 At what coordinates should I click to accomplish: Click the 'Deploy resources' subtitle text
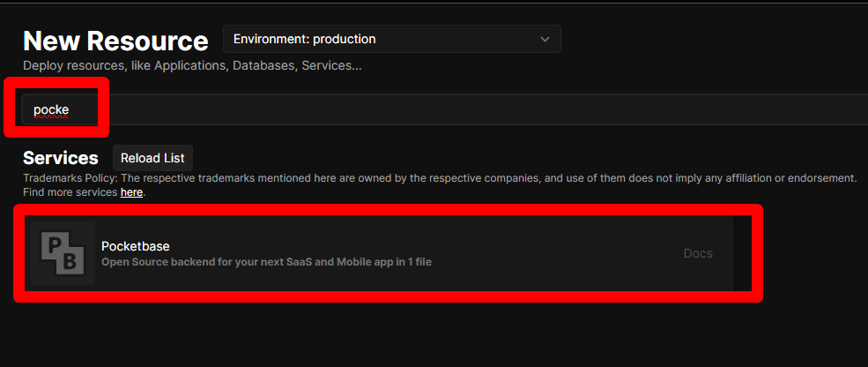point(192,65)
